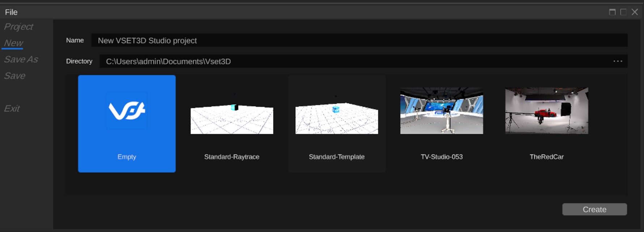The width and height of the screenshot is (644, 232).
Task: Click TheRedCar label text
Action: point(546,157)
